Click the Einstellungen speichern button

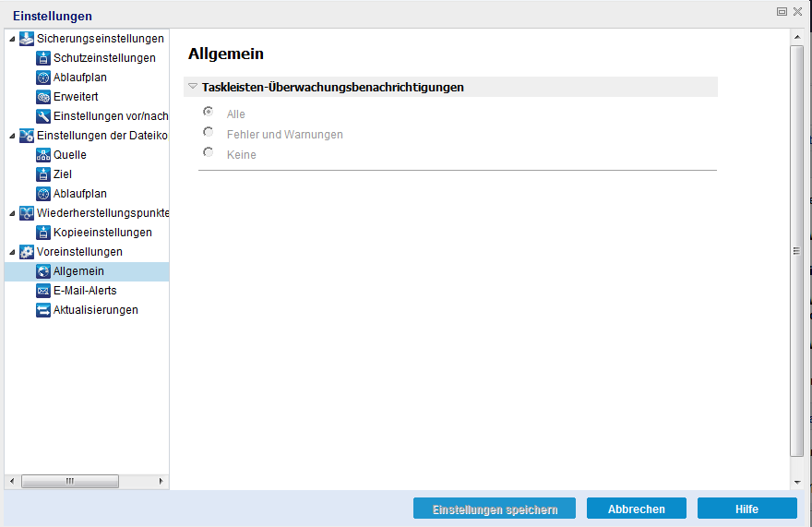click(495, 509)
